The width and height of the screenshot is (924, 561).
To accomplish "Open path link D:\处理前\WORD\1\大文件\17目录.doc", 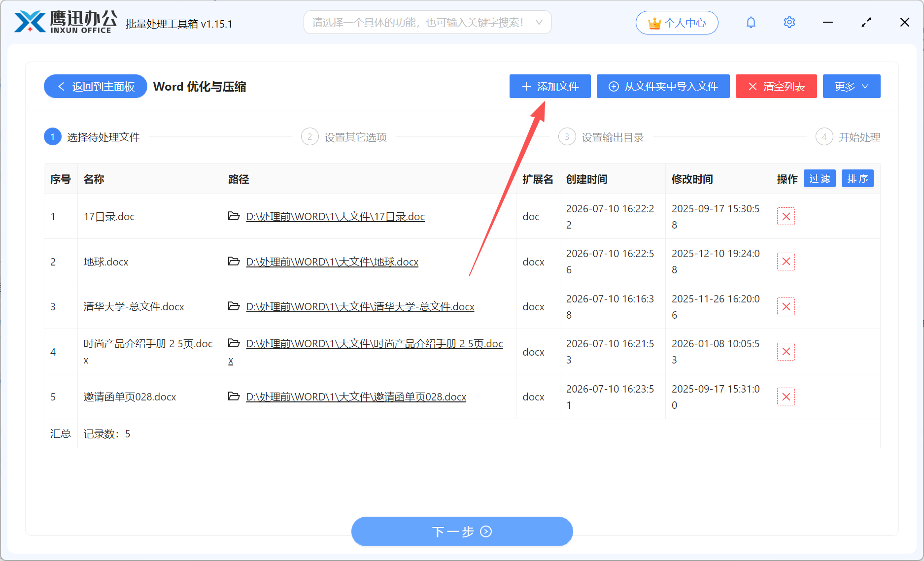I will click(x=335, y=217).
